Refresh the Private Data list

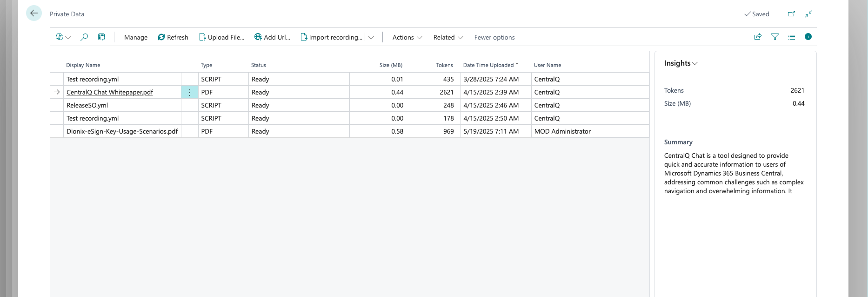pyautogui.click(x=173, y=37)
